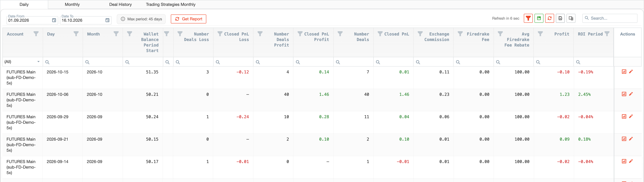The image size is (644, 182).
Task: Click the Get Report button
Action: [x=189, y=19]
